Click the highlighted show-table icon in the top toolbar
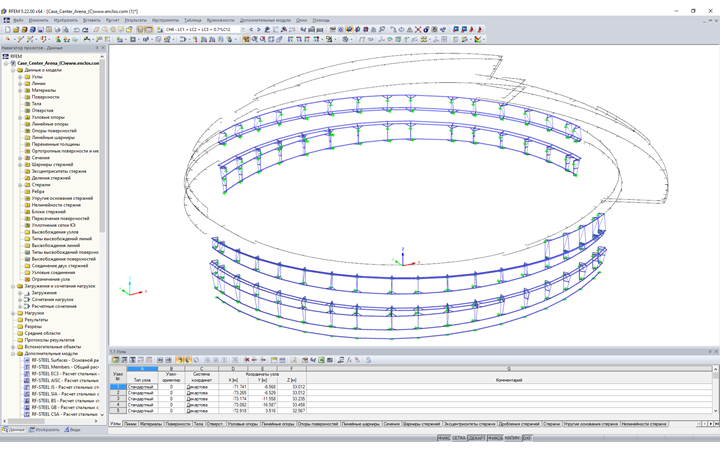 (148, 29)
